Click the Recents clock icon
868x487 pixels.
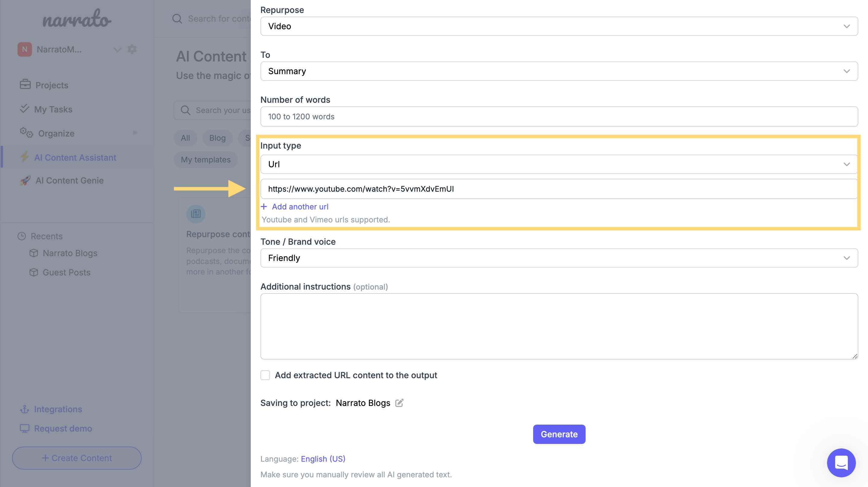point(22,236)
